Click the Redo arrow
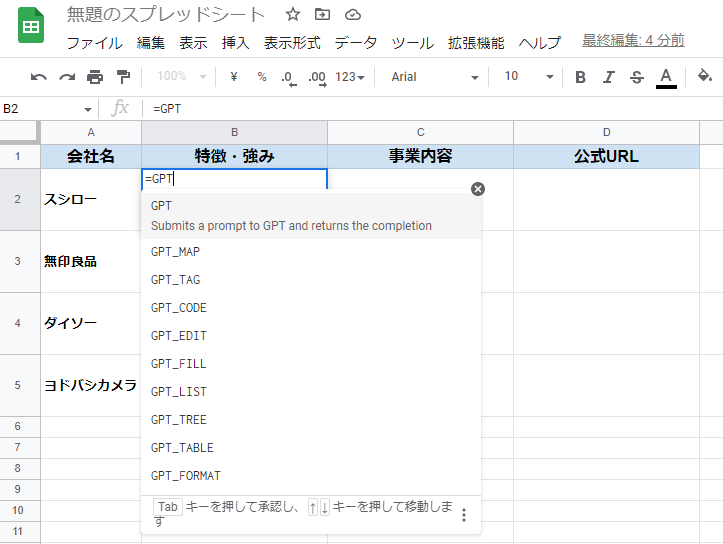 coord(67,77)
